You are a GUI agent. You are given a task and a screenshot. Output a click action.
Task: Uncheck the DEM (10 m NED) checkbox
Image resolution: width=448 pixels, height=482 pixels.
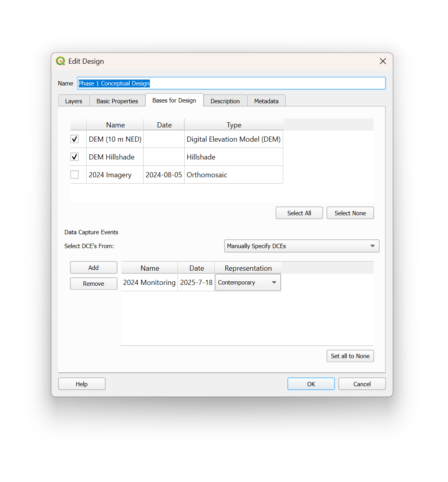[x=74, y=139]
